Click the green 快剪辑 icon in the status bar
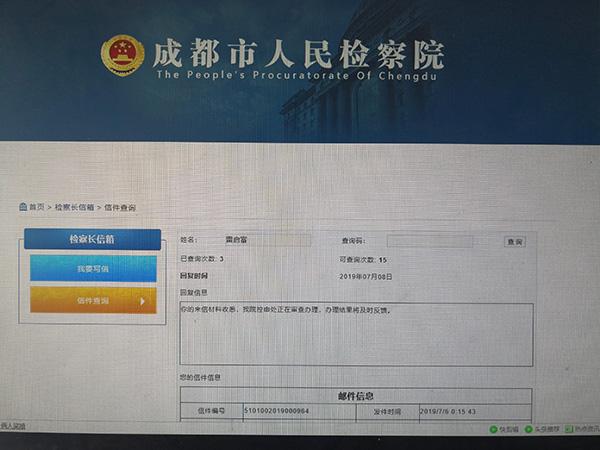600x450 pixels. click(x=493, y=429)
